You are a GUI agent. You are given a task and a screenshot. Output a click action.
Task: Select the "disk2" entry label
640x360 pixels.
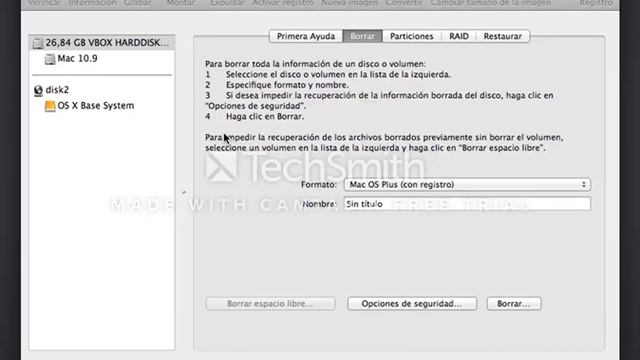pyautogui.click(x=57, y=90)
